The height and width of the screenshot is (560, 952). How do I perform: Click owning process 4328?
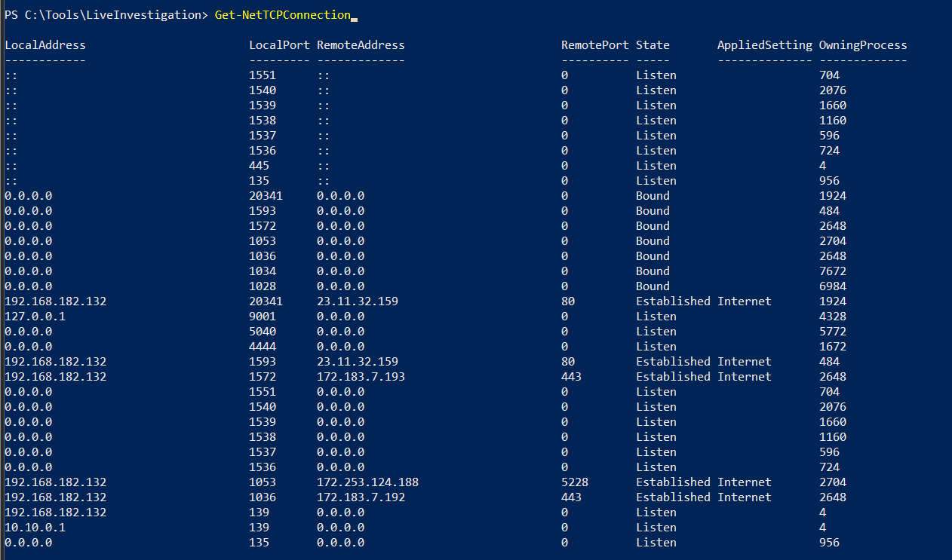click(x=833, y=317)
